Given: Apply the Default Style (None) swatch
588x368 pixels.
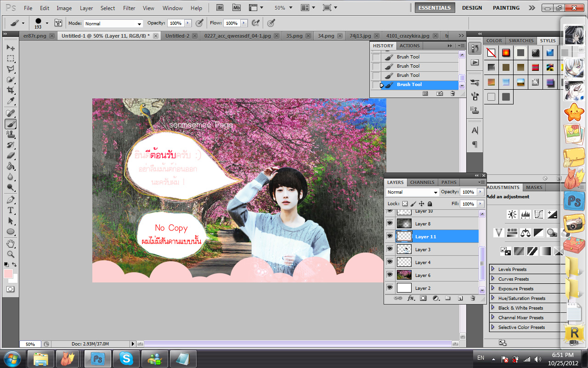Looking at the screenshot, I should (492, 53).
